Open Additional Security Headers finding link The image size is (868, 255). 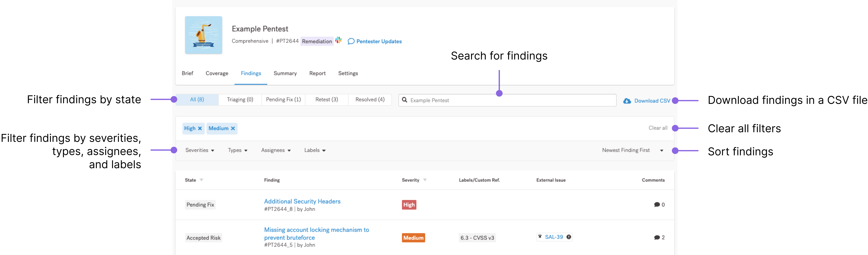[x=302, y=201]
